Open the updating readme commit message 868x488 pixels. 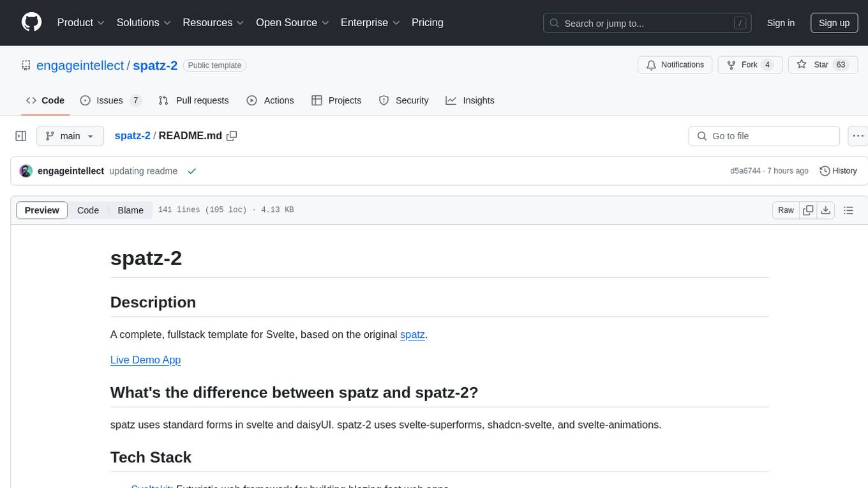coord(143,171)
